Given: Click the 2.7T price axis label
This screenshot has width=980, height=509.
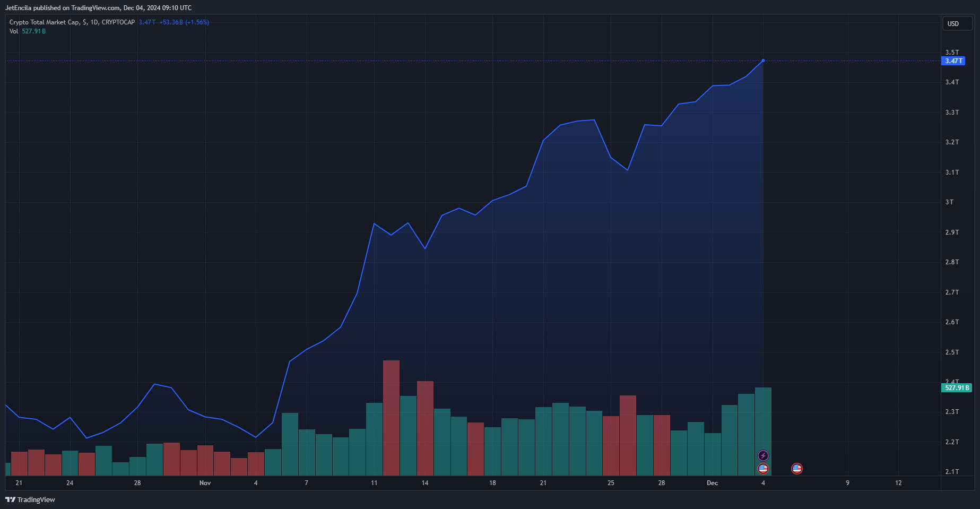Looking at the screenshot, I should click(952, 292).
